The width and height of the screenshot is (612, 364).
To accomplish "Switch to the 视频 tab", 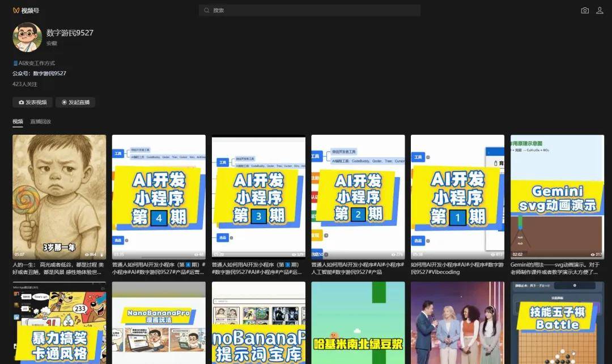I will [x=18, y=122].
